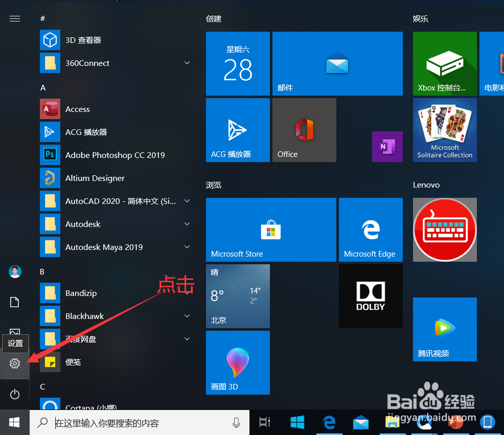Open Adobe Photoshop CC 2019
Screen dimensions: 504x435
[x=114, y=155]
